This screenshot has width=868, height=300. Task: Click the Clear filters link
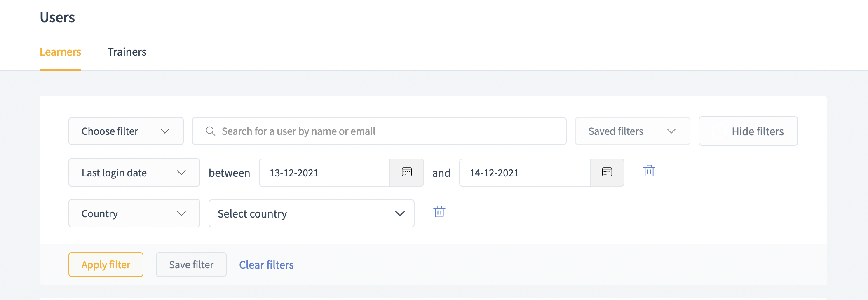[266, 265]
